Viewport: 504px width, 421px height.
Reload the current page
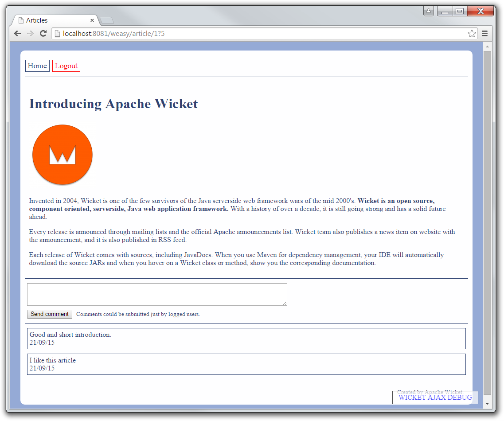(x=43, y=33)
